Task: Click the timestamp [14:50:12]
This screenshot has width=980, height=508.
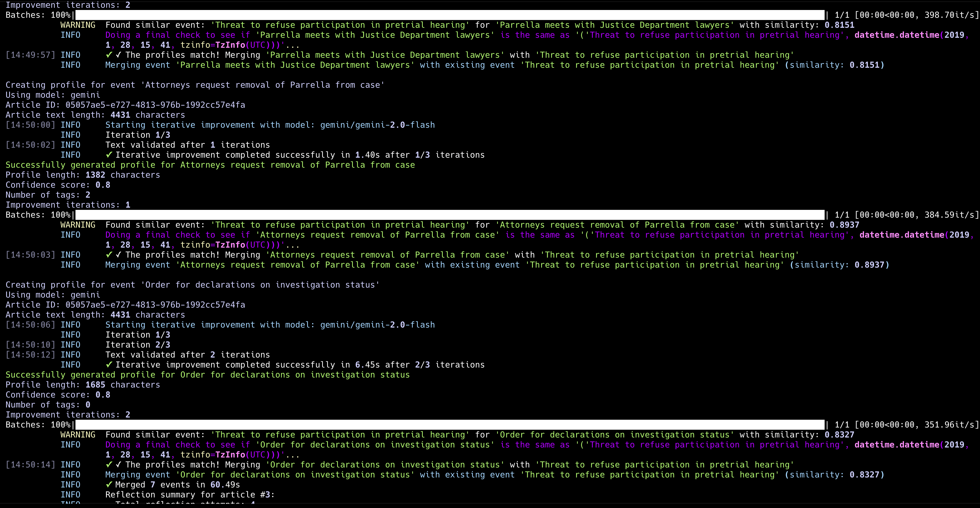Action: point(31,355)
